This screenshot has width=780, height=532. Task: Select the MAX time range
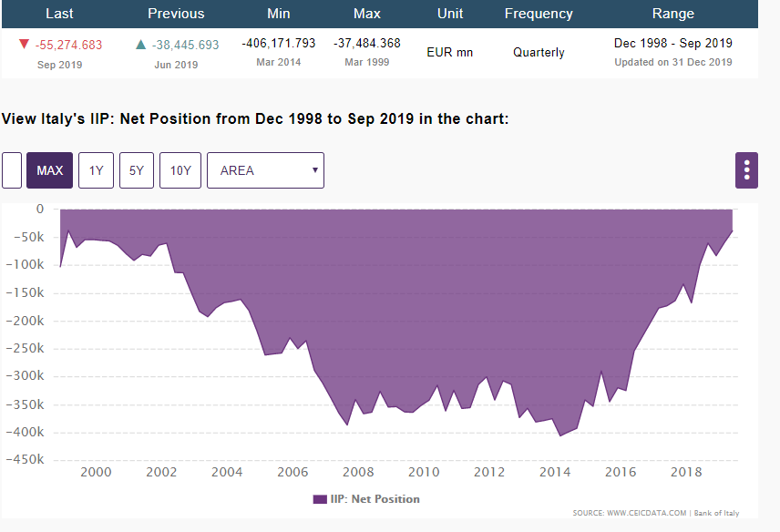click(x=49, y=170)
